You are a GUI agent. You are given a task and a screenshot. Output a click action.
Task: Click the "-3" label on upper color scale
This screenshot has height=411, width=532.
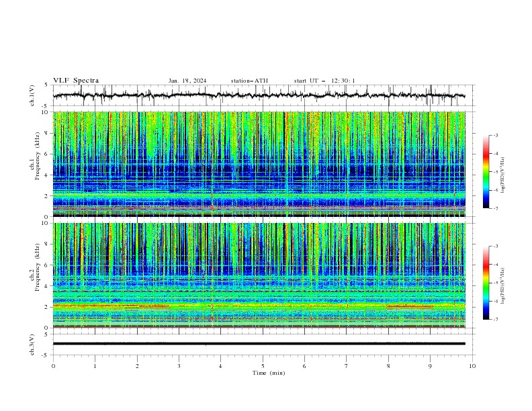pos(496,135)
